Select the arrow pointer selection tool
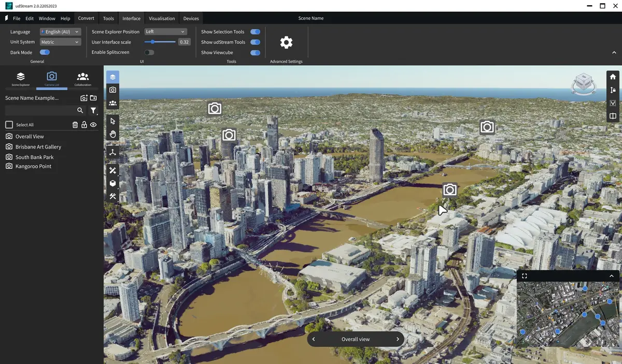 (x=112, y=121)
